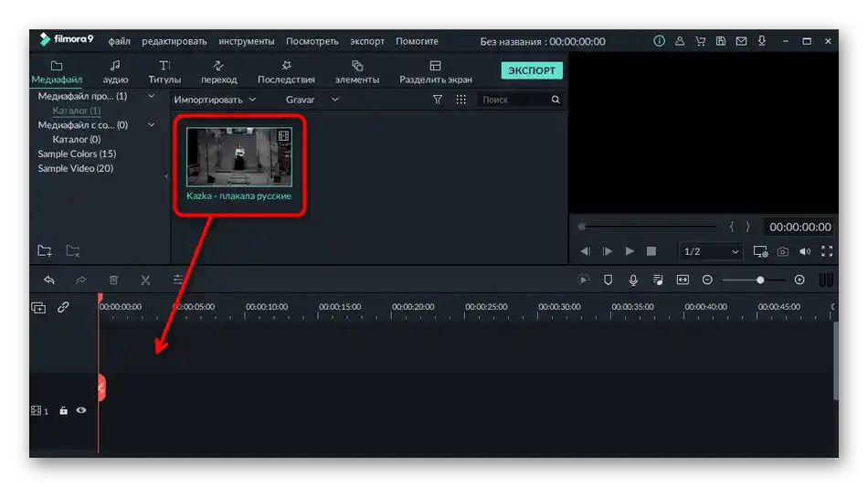Open the mail message icon
The image size is (868, 487).
[x=741, y=41]
